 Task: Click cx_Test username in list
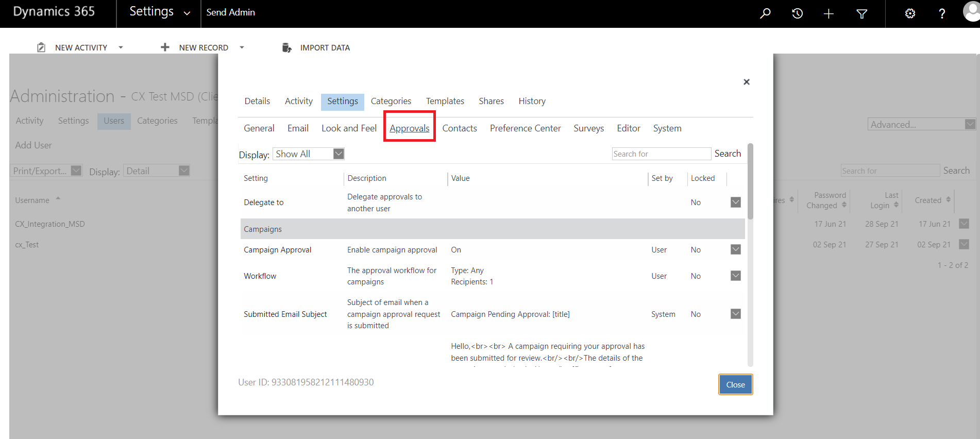click(27, 245)
